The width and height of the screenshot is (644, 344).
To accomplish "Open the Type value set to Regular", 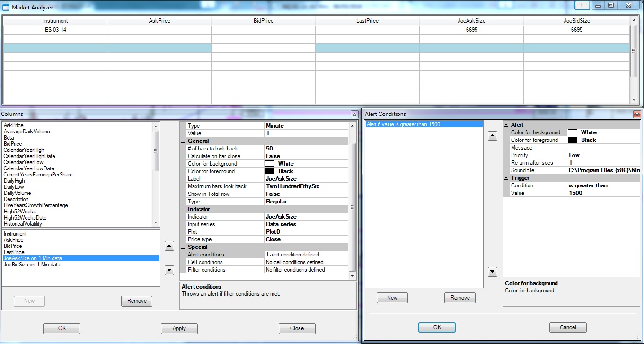I will [x=306, y=202].
